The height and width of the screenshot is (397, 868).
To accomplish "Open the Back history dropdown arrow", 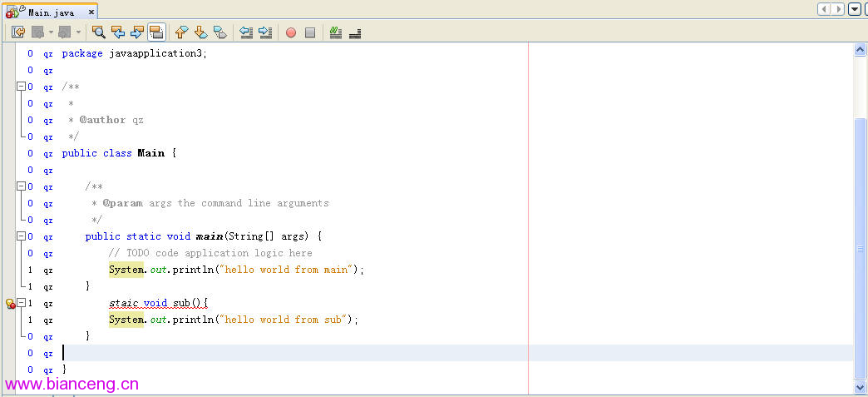I will tap(51, 32).
